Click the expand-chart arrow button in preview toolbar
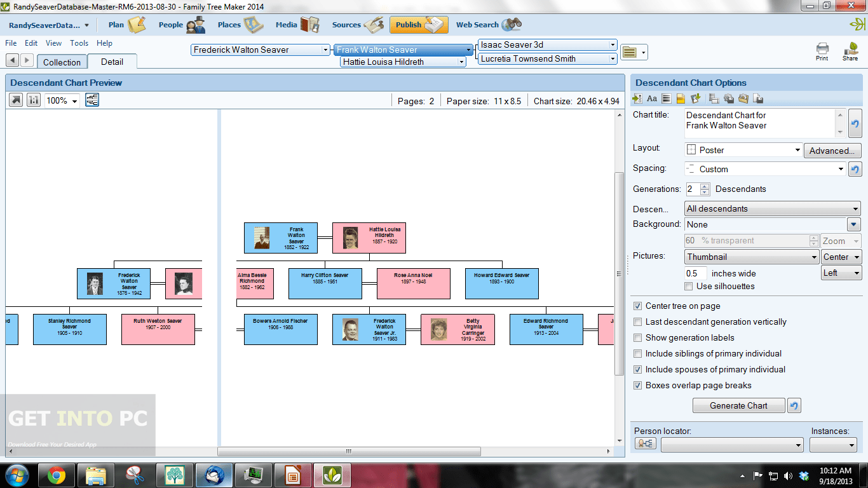The height and width of the screenshot is (488, 868). (x=16, y=100)
